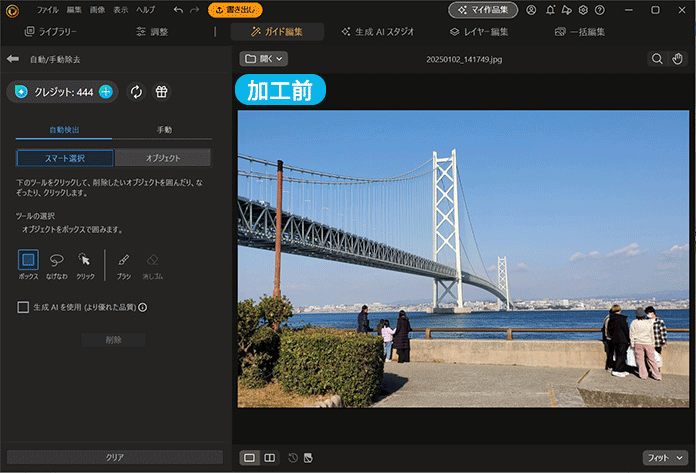Image resolution: width=696 pixels, height=473 pixels.
Task: Expand the フィット zoom dropdown
Action: 665,457
